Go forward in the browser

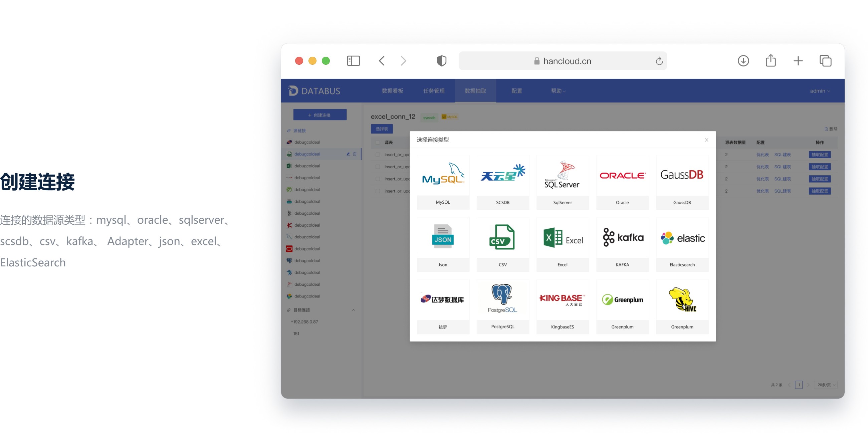[x=403, y=61]
